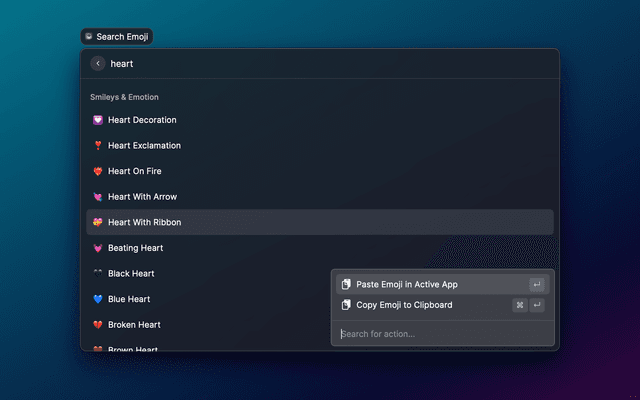Click the command key badge for Copy

pyautogui.click(x=520, y=305)
